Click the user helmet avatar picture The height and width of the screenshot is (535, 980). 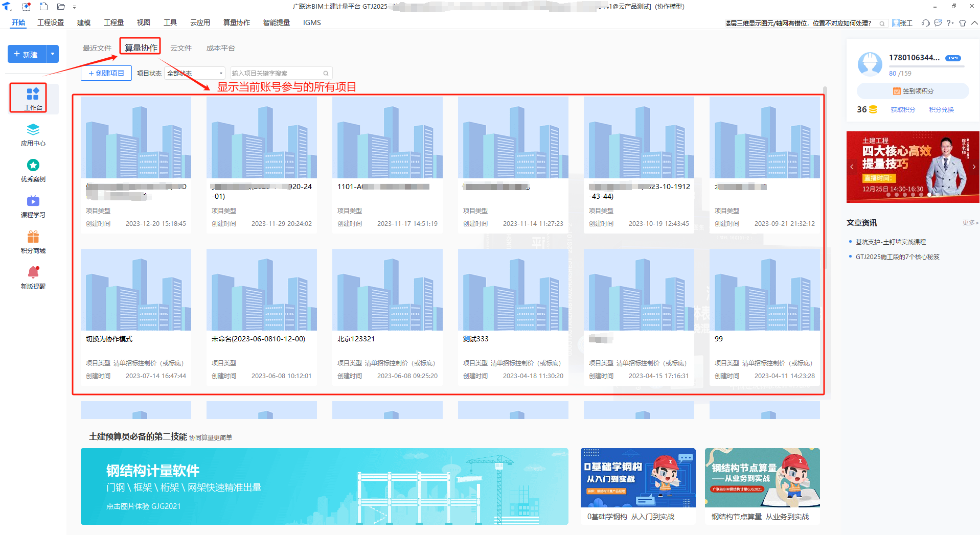tap(870, 64)
